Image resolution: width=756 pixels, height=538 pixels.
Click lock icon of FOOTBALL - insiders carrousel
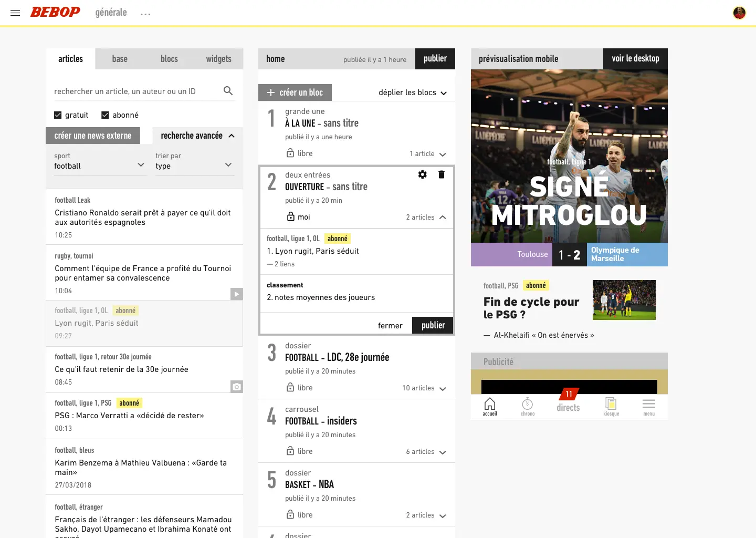tap(290, 451)
